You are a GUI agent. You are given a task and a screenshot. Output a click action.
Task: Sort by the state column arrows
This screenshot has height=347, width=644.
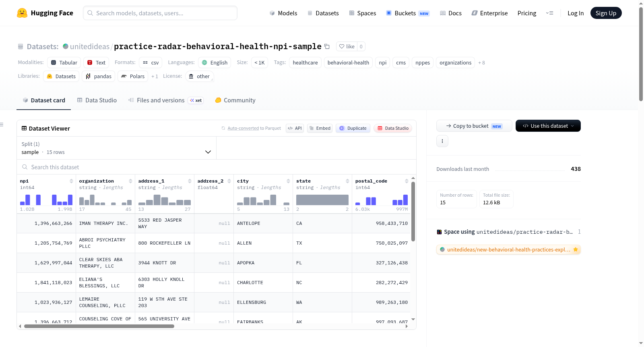pyautogui.click(x=347, y=181)
